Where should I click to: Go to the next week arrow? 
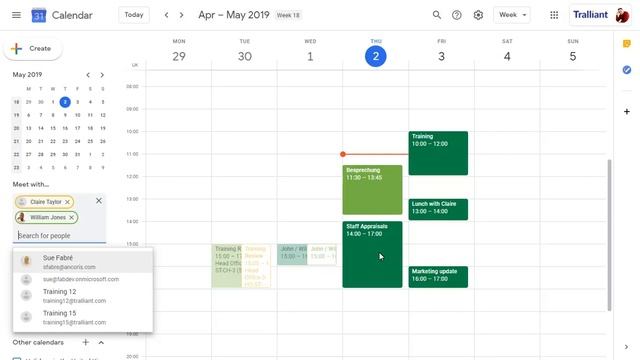[182, 15]
